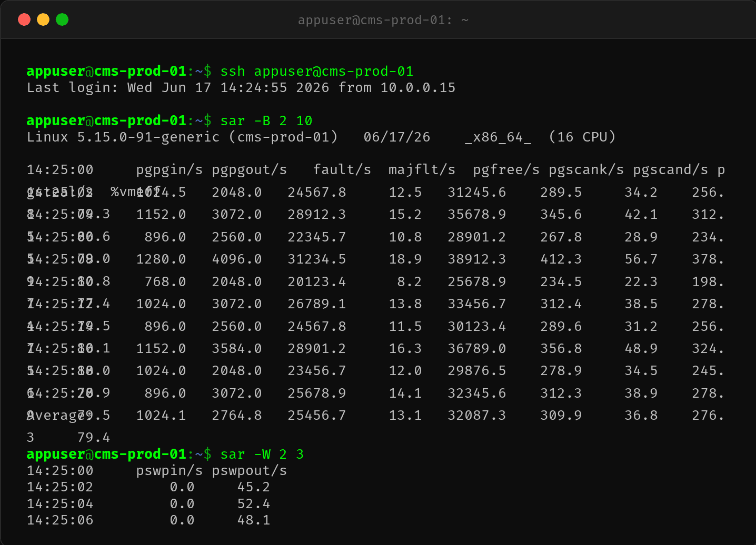This screenshot has width=756, height=545.
Task: Click the red close window button
Action: point(24,19)
